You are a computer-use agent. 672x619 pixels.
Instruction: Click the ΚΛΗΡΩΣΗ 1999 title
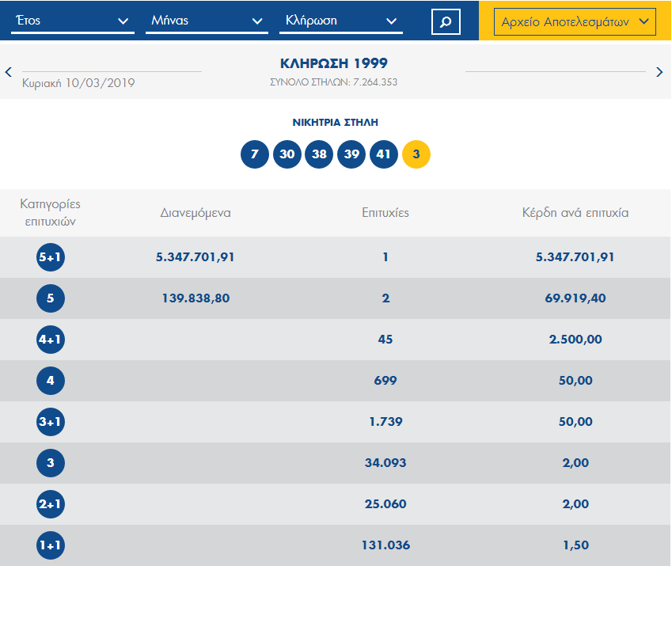334,63
